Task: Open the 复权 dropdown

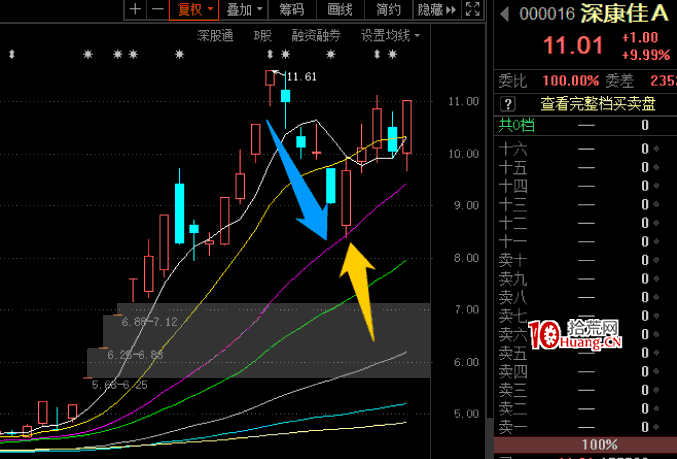Action: pos(194,9)
